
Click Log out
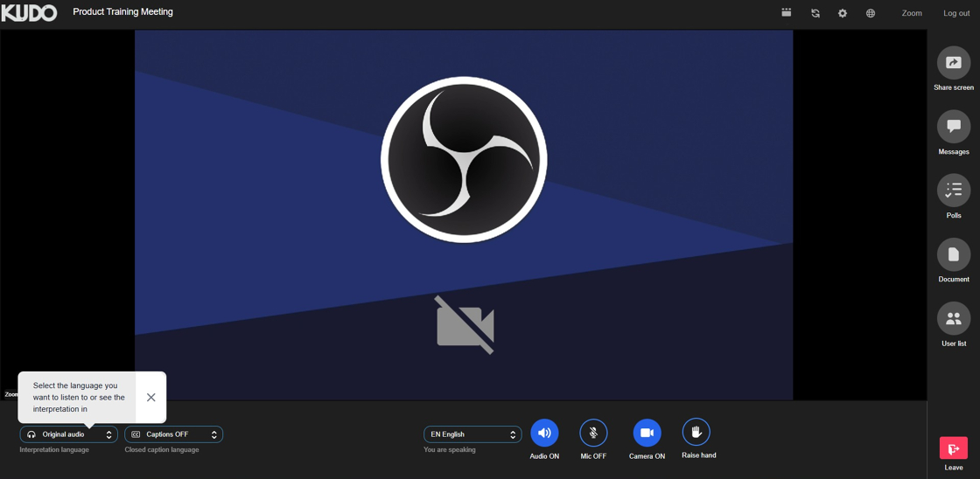point(956,13)
